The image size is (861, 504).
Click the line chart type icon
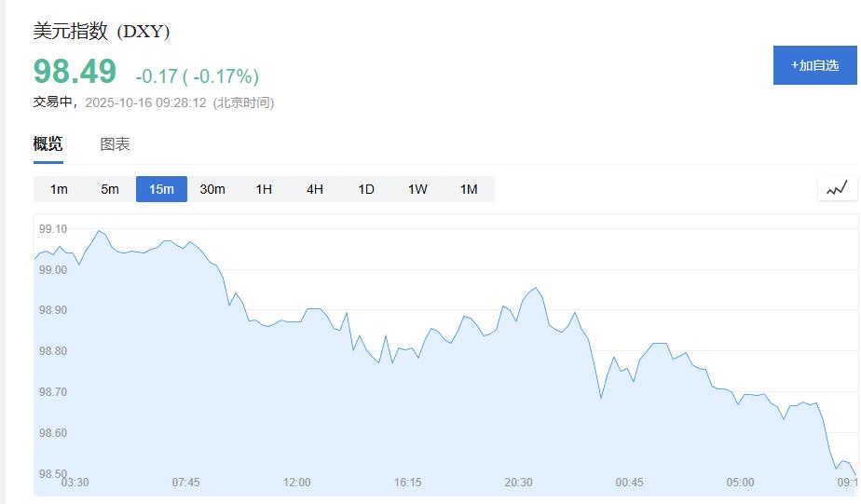(837, 189)
